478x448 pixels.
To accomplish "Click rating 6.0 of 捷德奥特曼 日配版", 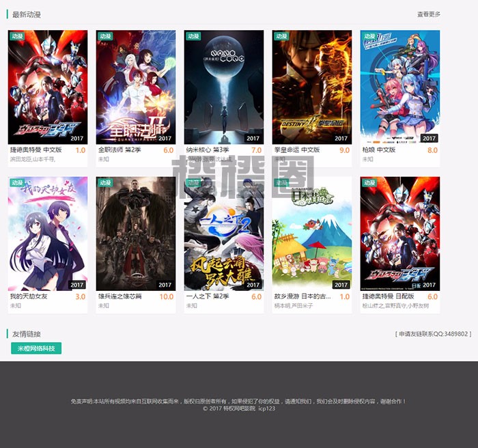I will coord(432,296).
